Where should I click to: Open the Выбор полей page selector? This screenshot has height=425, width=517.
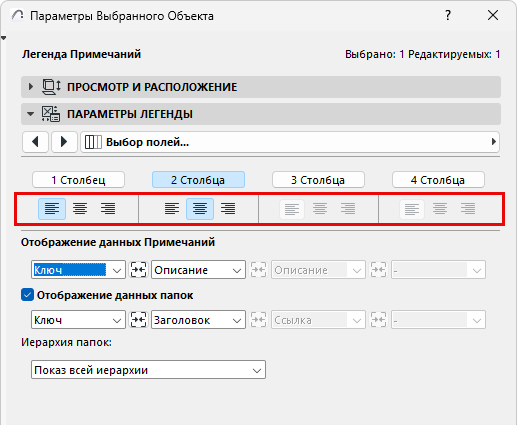(290, 142)
